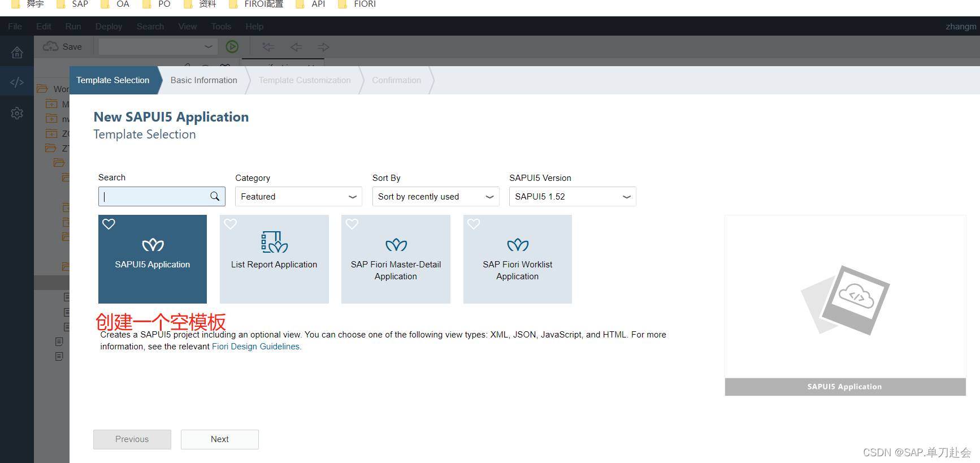Viewport: 980px width, 463px height.
Task: Select the SAP Fiori Worklist Application tile
Action: (518, 259)
